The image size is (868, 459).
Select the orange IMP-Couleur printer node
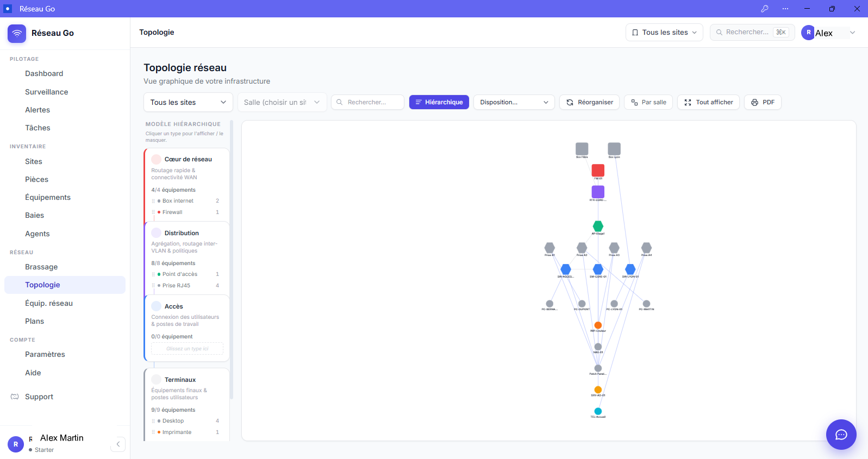pos(598,325)
